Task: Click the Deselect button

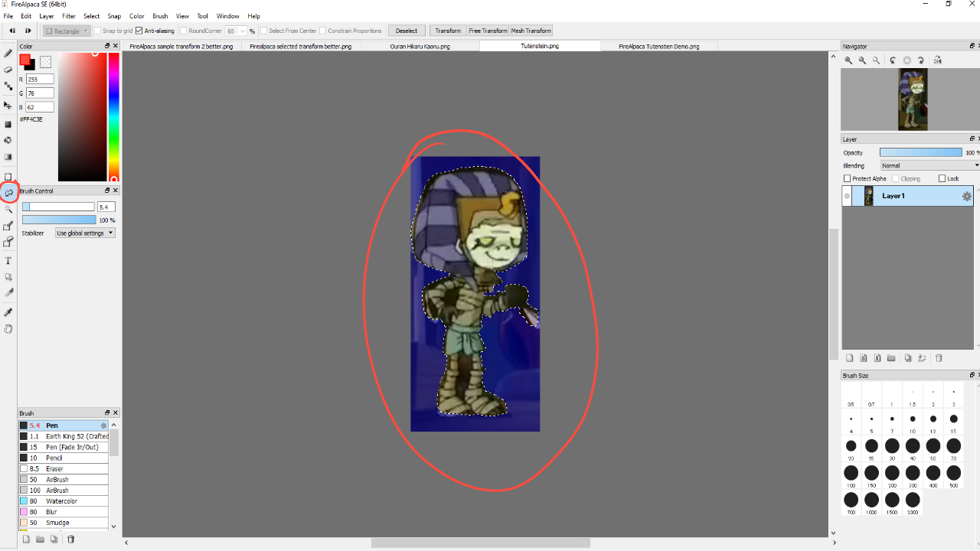Action: tap(407, 31)
